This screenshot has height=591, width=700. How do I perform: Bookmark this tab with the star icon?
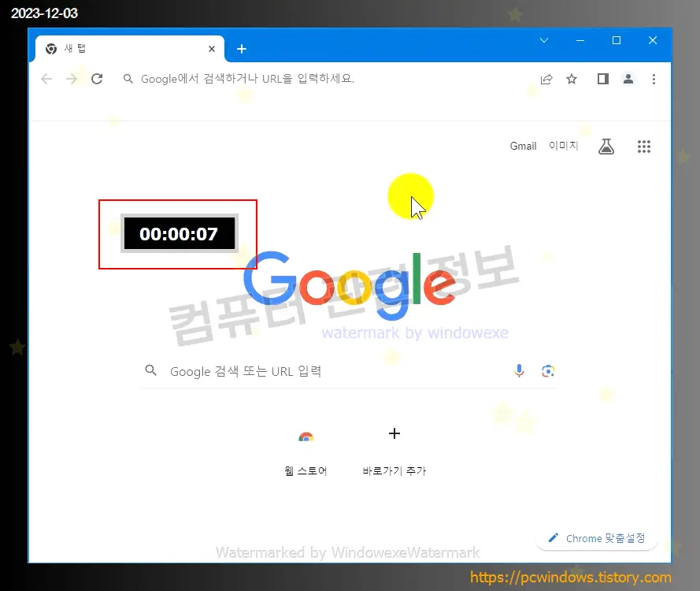click(x=572, y=79)
